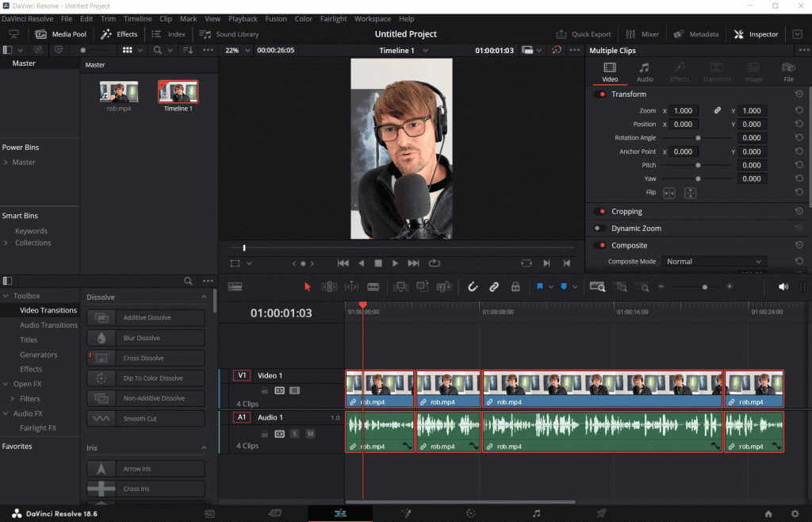The height and width of the screenshot is (522, 812).
Task: Go to Project Manager home icon
Action: (768, 514)
